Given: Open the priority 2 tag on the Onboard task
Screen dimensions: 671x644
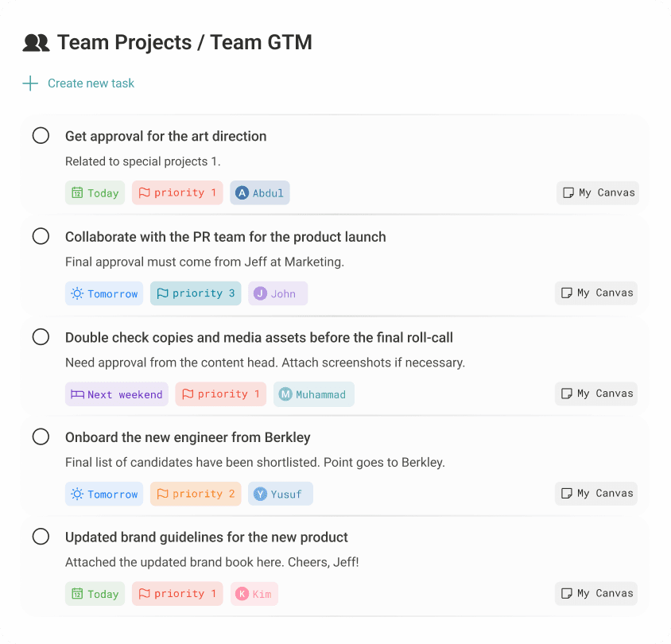Looking at the screenshot, I should tap(196, 494).
